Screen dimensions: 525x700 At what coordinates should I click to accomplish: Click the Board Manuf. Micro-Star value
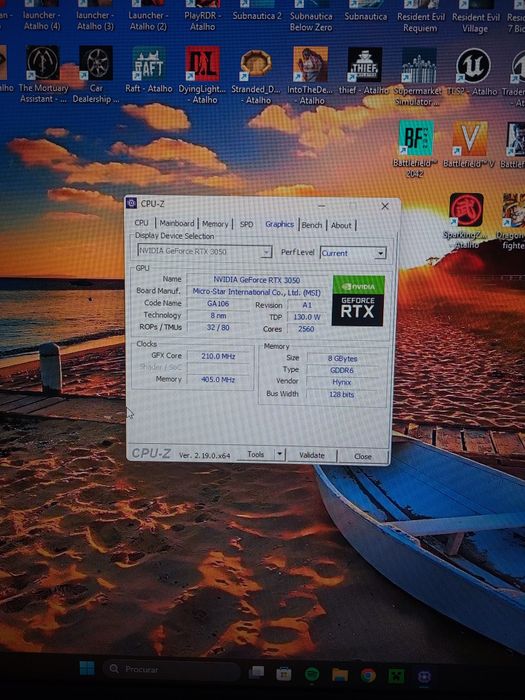click(256, 292)
